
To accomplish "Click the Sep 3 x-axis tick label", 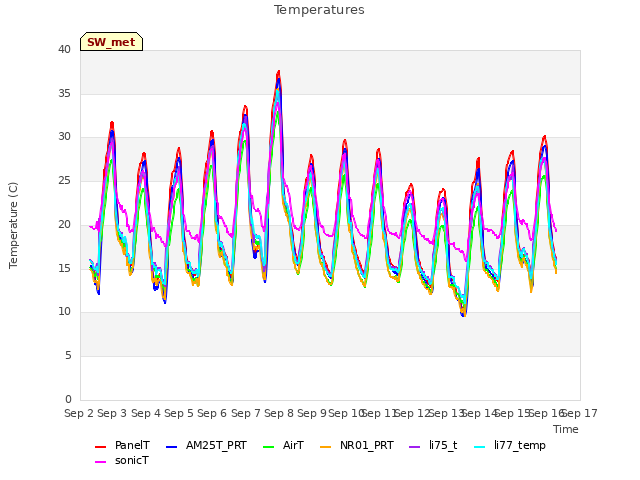I will (112, 413).
